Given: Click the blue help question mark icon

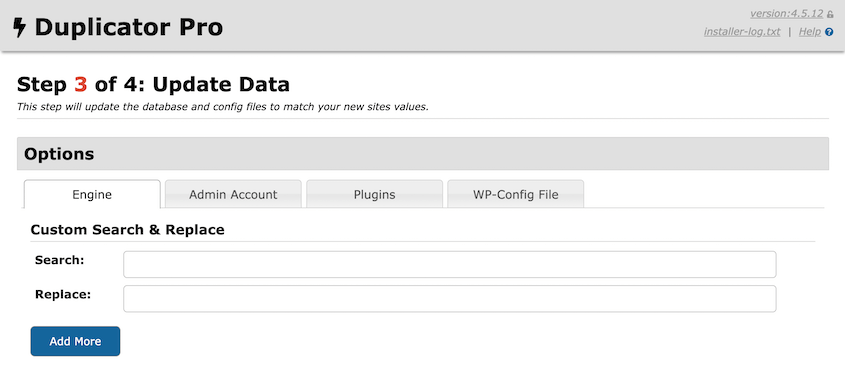Looking at the screenshot, I should click(829, 32).
